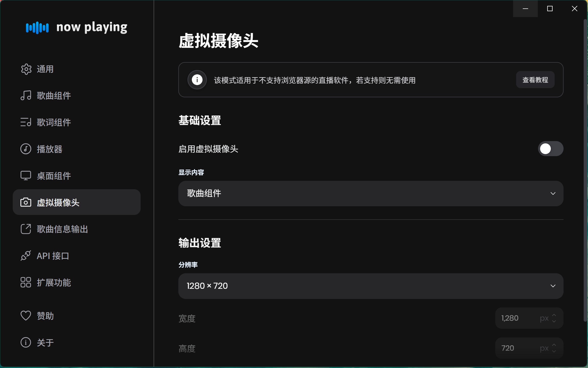588x368 pixels.
Task: Click the plug icon for API 接口
Action: point(26,256)
